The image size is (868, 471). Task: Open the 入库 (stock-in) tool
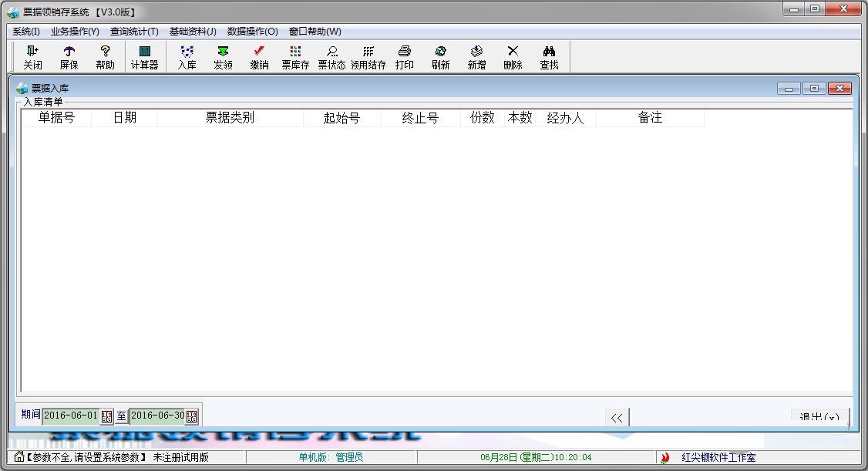(x=186, y=56)
